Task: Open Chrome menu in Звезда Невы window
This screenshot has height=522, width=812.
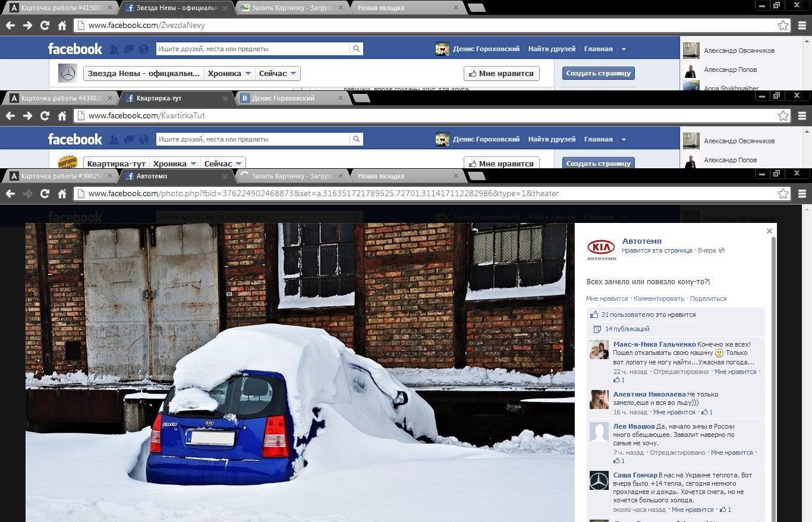Action: point(802,26)
